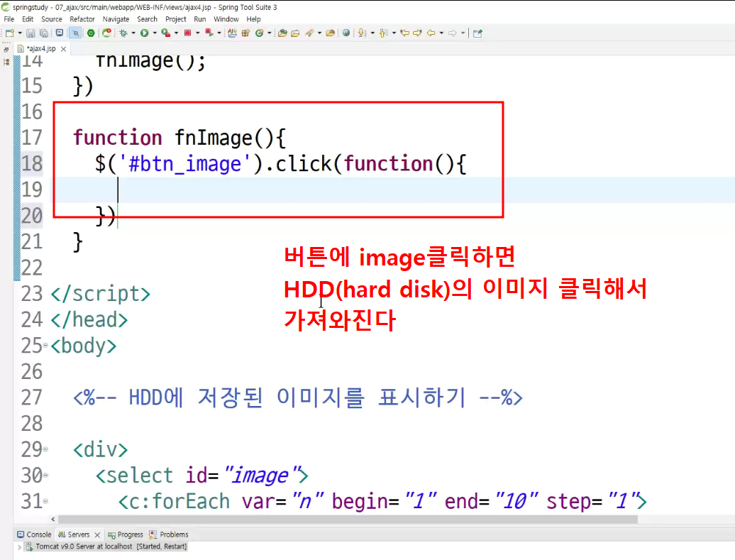
Task: Open the Window menu
Action: (x=226, y=19)
